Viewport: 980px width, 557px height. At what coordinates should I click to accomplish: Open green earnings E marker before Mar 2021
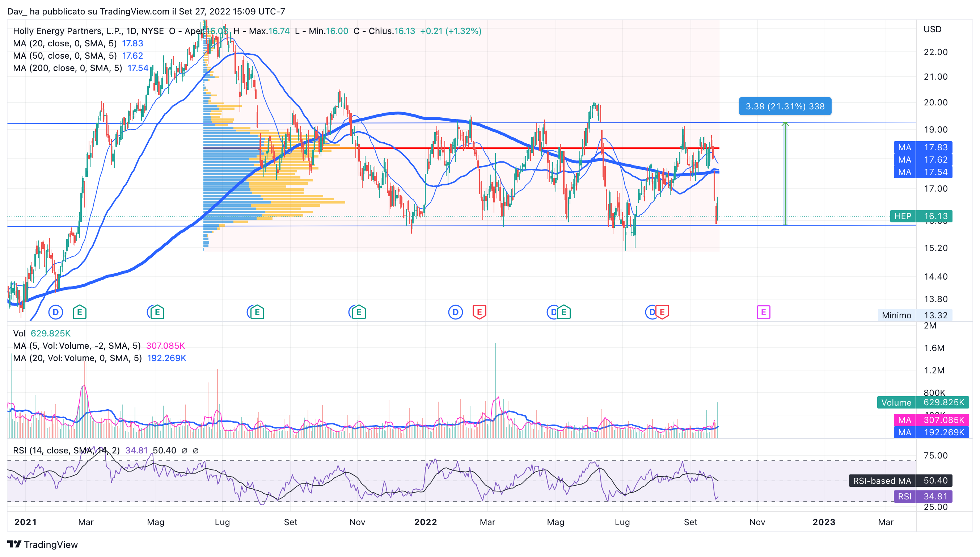coord(80,312)
